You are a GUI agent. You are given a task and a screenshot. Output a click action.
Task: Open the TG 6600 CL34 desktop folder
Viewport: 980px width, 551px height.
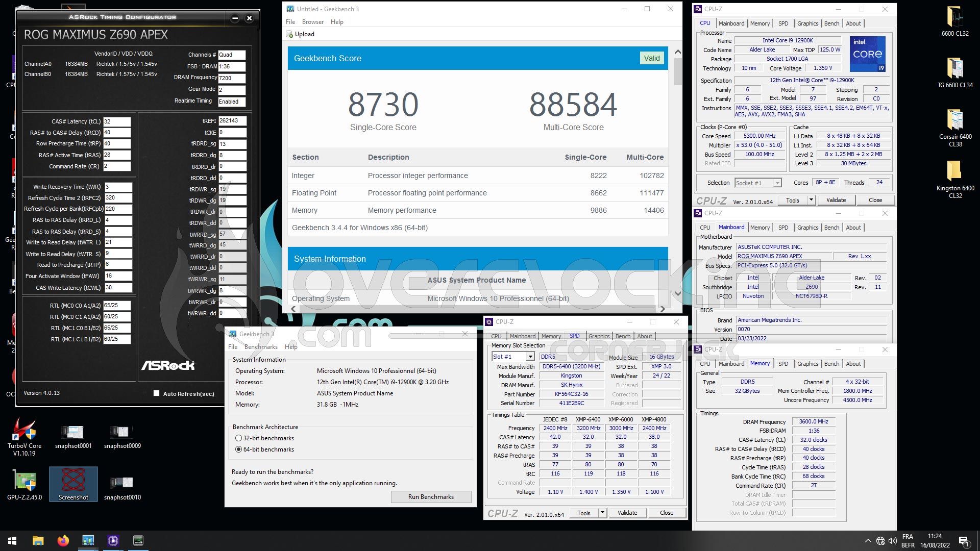pyautogui.click(x=955, y=73)
